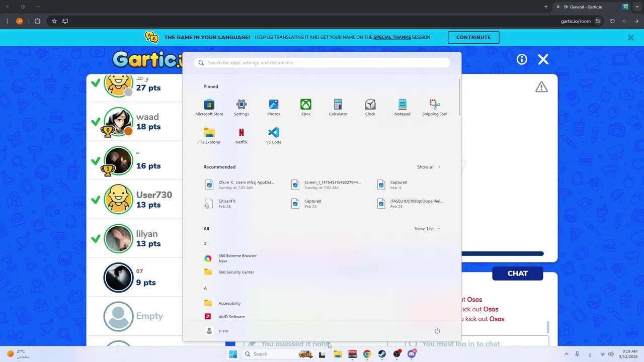Open the browser extensions puzzle icon
The image size is (644, 362).
pos(38,21)
